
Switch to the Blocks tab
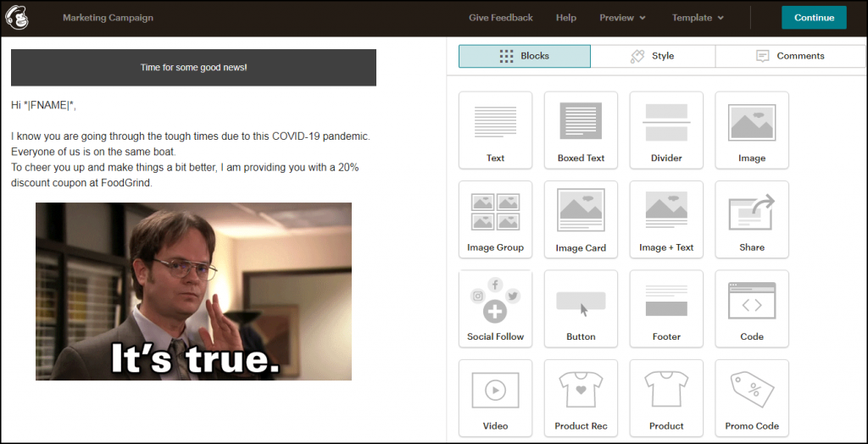pos(525,56)
